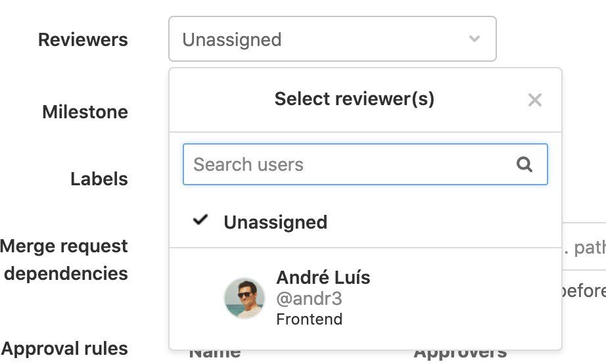This screenshot has width=606, height=364.
Task: Click André Luís's avatar photo
Action: [x=245, y=298]
